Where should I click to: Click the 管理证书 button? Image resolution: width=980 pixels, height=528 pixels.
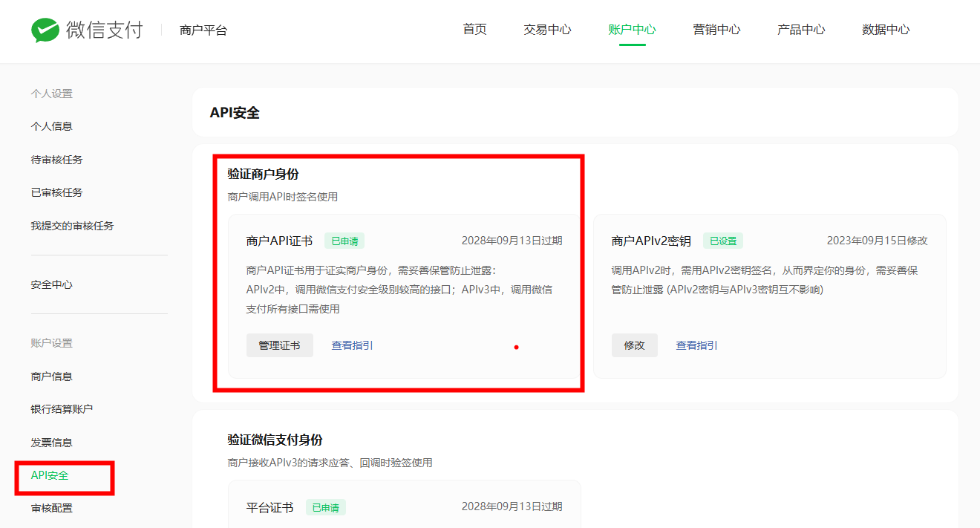[279, 345]
